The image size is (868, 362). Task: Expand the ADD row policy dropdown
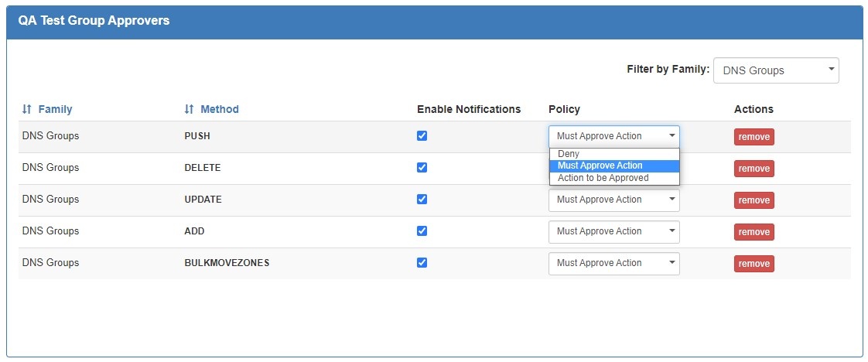pos(613,232)
